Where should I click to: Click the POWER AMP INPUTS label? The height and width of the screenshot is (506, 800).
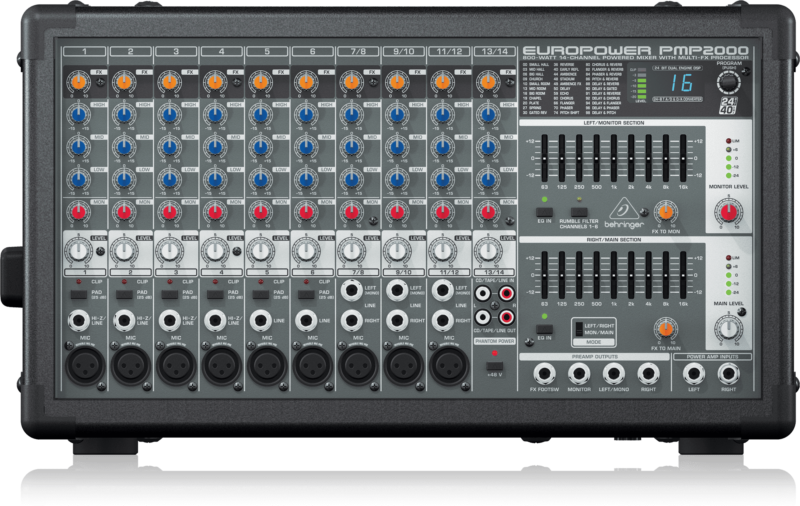point(712,357)
